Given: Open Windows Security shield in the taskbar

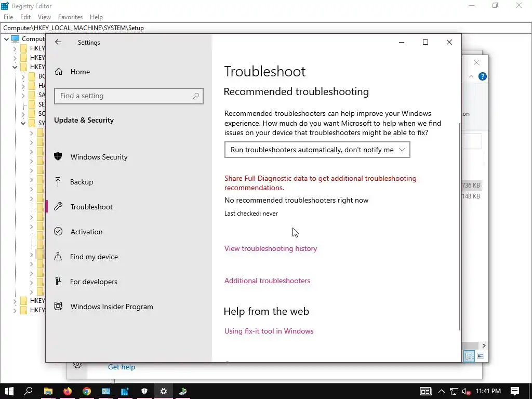Looking at the screenshot, I should point(144,391).
